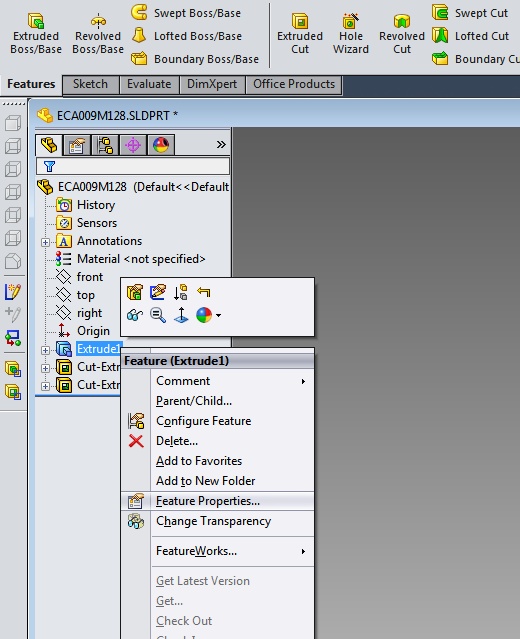Select the Origin tree item

[x=83, y=331]
